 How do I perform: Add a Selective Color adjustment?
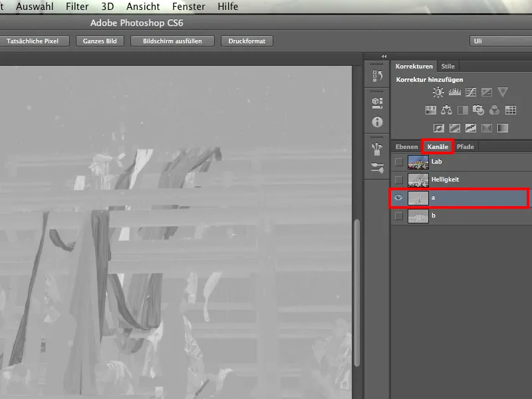487,128
